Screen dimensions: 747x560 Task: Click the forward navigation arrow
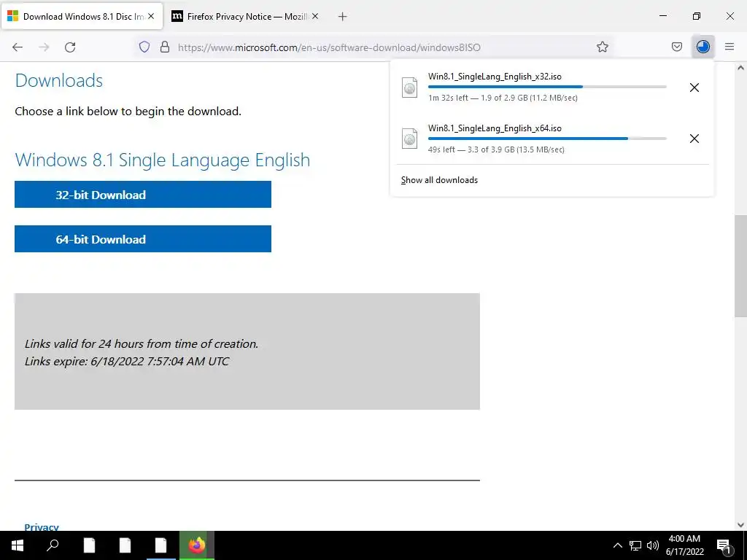click(x=44, y=47)
